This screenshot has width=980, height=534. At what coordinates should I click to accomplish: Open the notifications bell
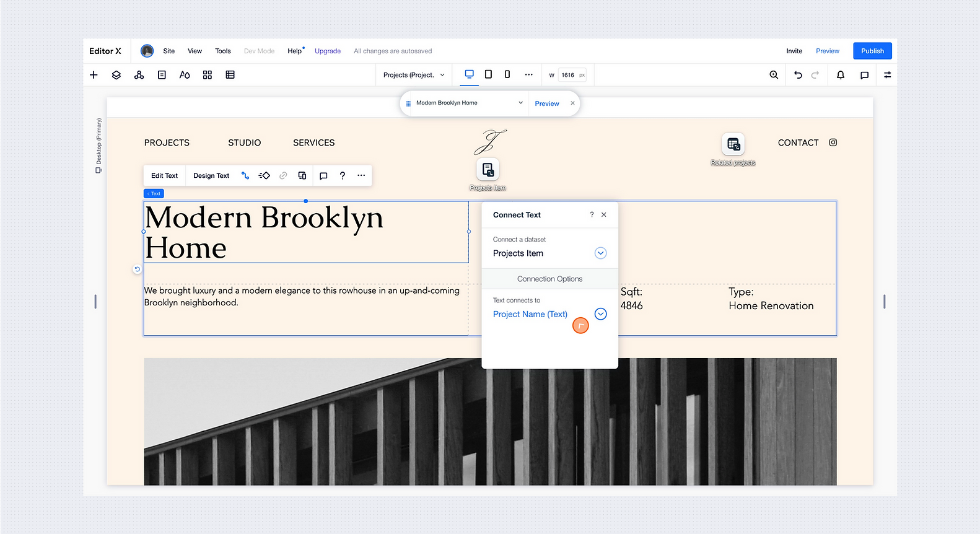click(841, 75)
